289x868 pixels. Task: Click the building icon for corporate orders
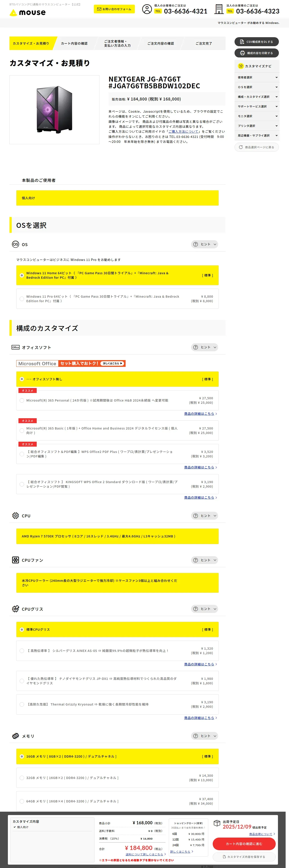coord(219,9)
